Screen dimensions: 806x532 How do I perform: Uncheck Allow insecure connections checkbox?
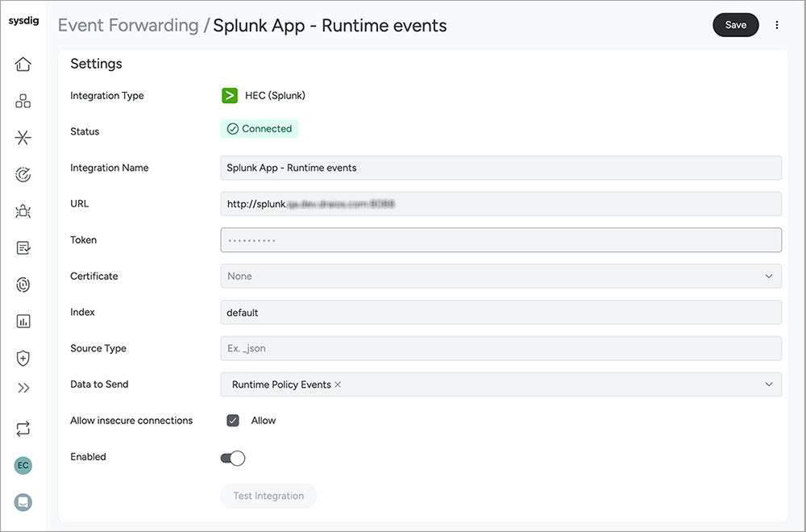pos(233,421)
